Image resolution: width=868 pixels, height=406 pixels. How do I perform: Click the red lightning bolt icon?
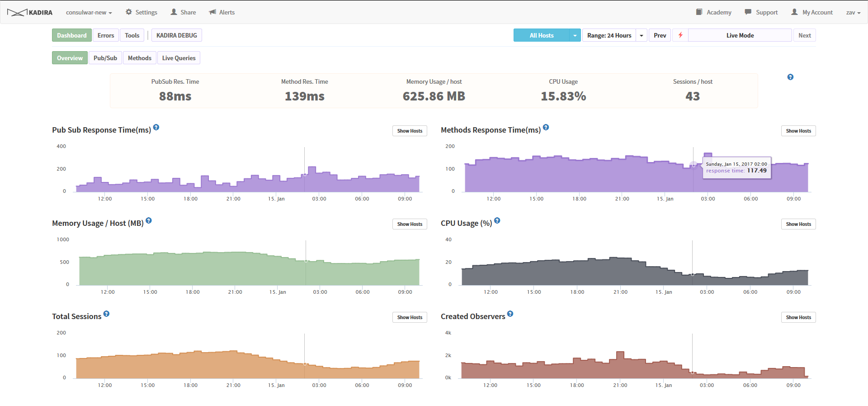coord(680,35)
